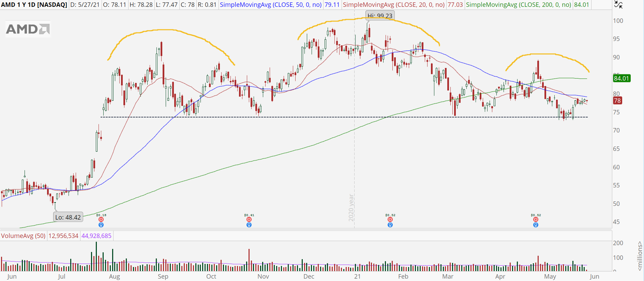Click the Nov label on the time axis
Image resolution: width=644 pixels, height=281 pixels.
(263, 277)
